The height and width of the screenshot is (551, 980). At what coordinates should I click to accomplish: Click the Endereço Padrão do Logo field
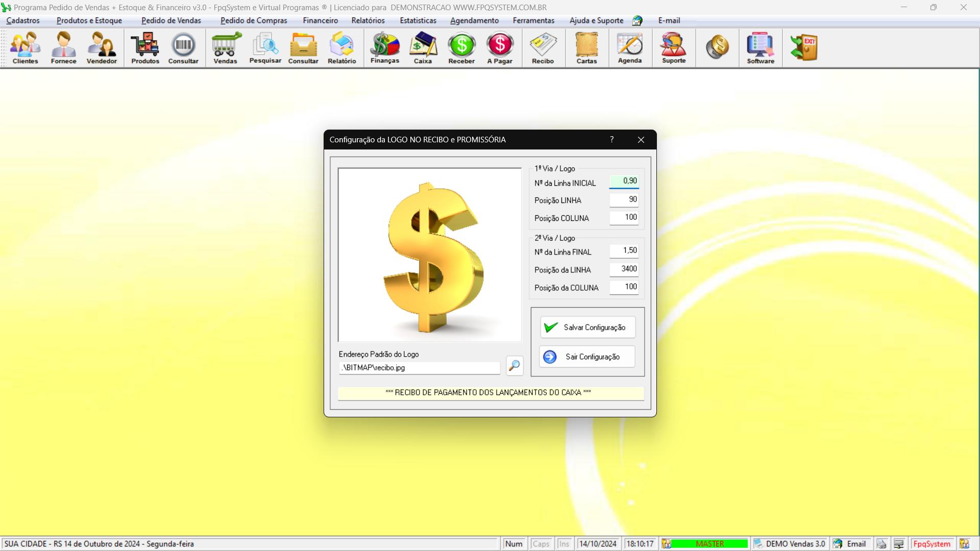pyautogui.click(x=420, y=368)
